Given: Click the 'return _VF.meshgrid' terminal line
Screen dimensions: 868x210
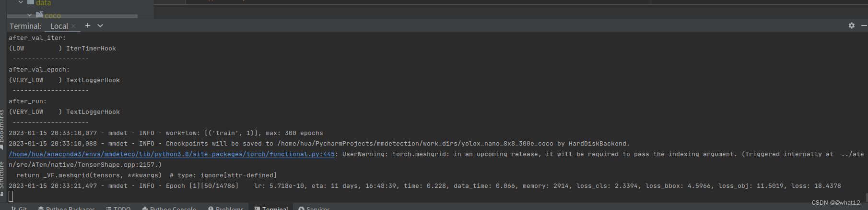Looking at the screenshot, I should (147, 175).
